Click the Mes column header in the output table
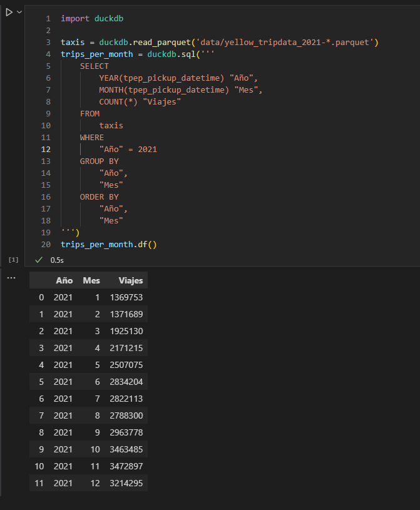 coord(91,280)
